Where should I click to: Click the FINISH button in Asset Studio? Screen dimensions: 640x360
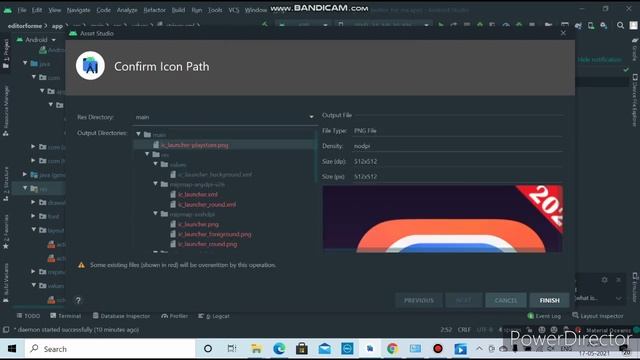point(549,300)
